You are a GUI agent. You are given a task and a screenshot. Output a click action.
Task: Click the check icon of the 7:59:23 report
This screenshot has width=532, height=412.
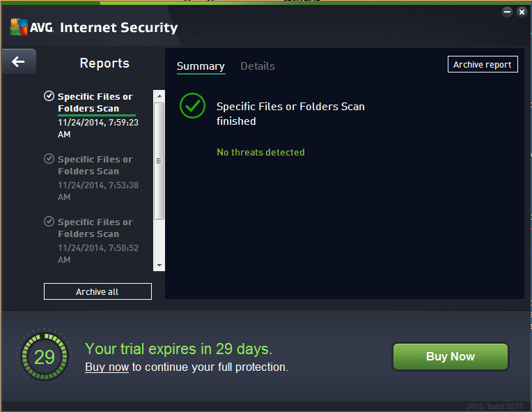click(x=49, y=96)
